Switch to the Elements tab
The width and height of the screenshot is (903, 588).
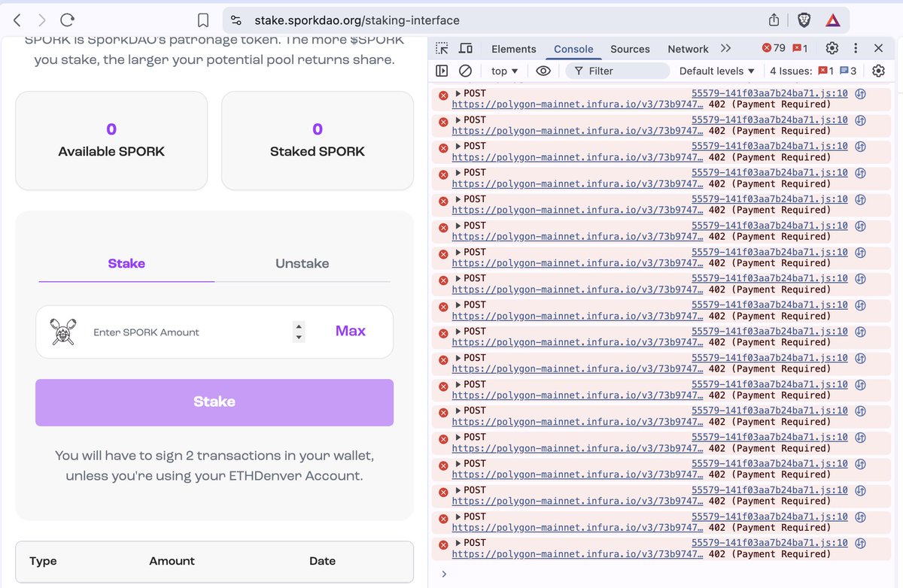point(514,49)
